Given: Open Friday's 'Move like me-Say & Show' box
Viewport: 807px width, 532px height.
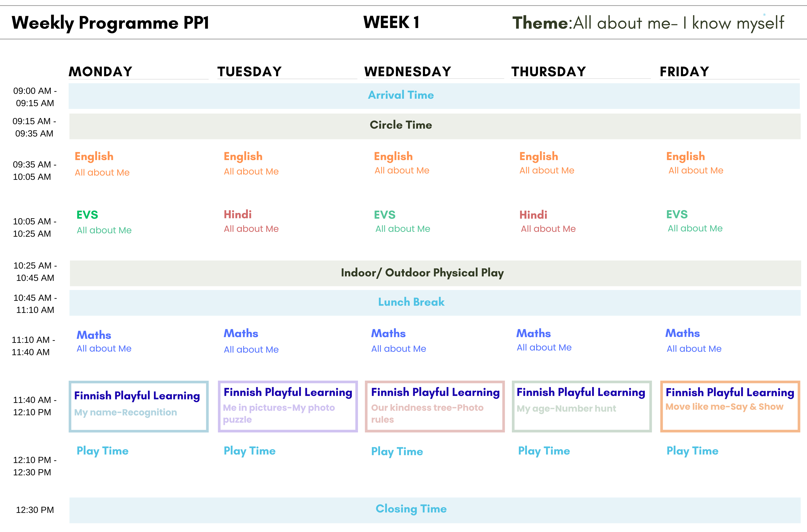Looking at the screenshot, I should (730, 407).
